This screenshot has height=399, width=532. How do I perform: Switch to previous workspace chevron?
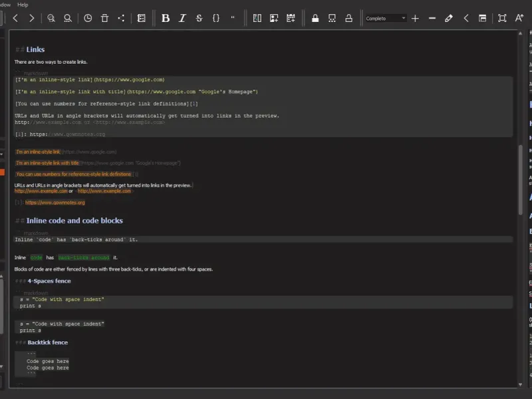point(466,18)
